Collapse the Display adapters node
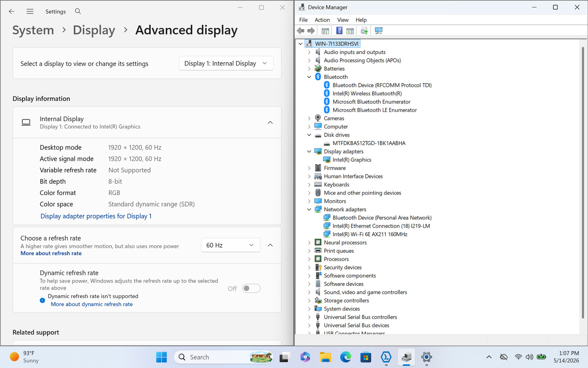Viewport: 588px width, 368px height. tap(309, 152)
